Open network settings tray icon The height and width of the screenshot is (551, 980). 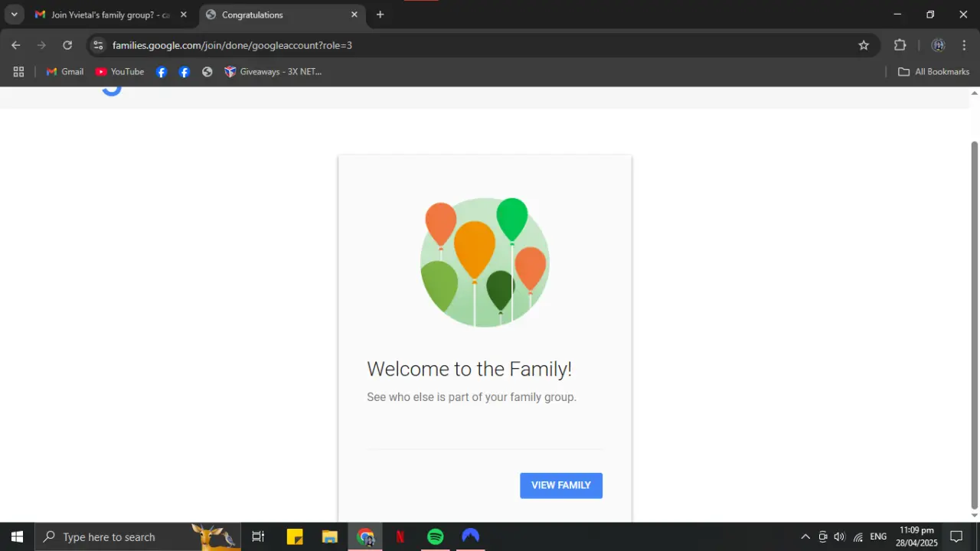[858, 536]
